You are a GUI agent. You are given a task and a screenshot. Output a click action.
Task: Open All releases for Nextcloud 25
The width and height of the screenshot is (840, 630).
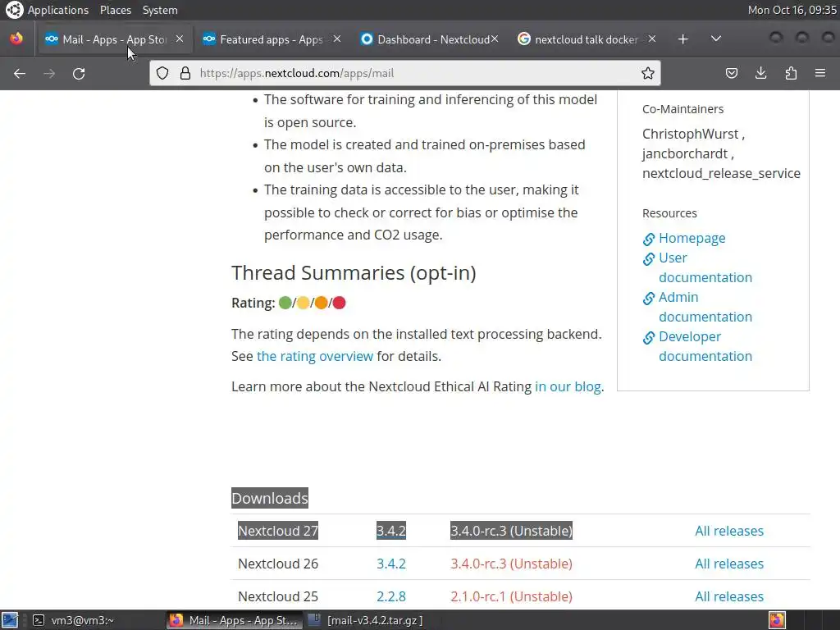coord(729,596)
